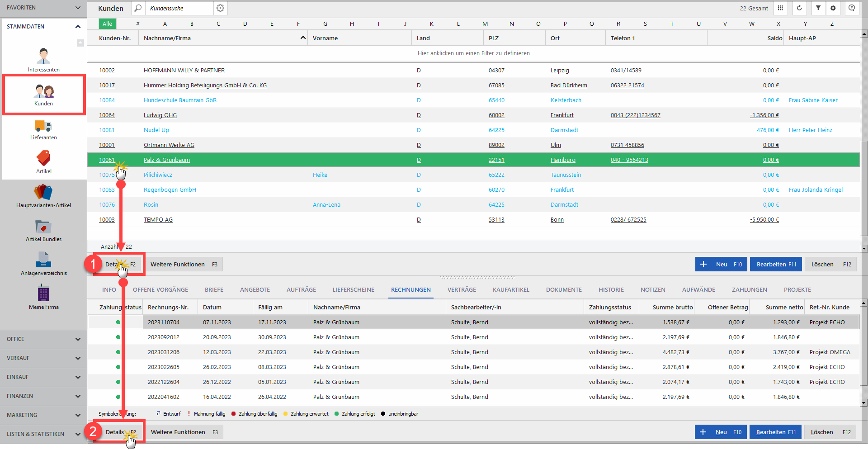Expand the Favoriten section
Image resolution: width=868 pixels, height=450 pixels.
pos(78,8)
